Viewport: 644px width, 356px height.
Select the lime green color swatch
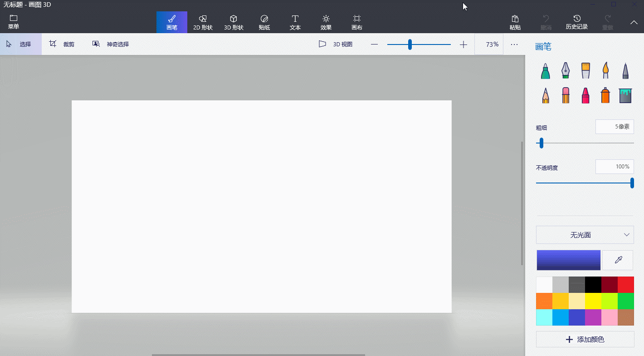[610, 301]
